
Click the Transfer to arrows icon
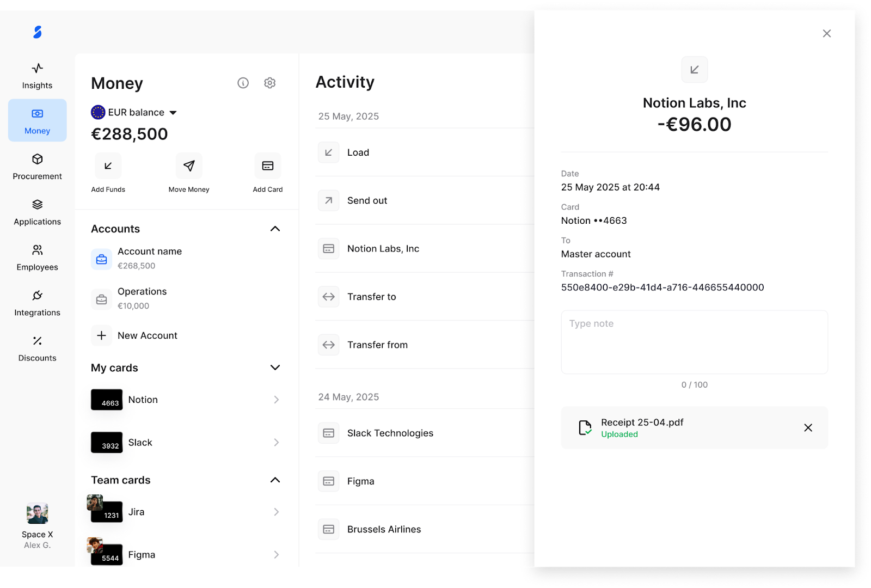tap(329, 297)
